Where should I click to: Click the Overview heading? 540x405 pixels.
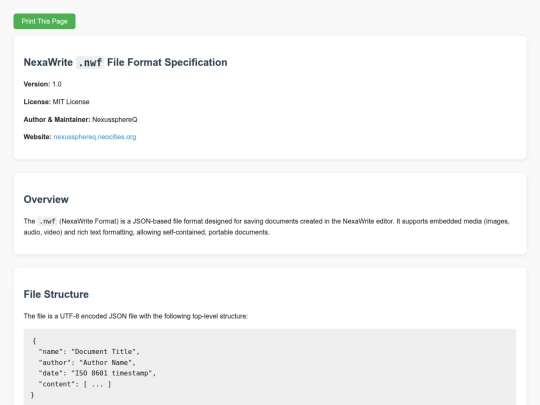point(46,199)
